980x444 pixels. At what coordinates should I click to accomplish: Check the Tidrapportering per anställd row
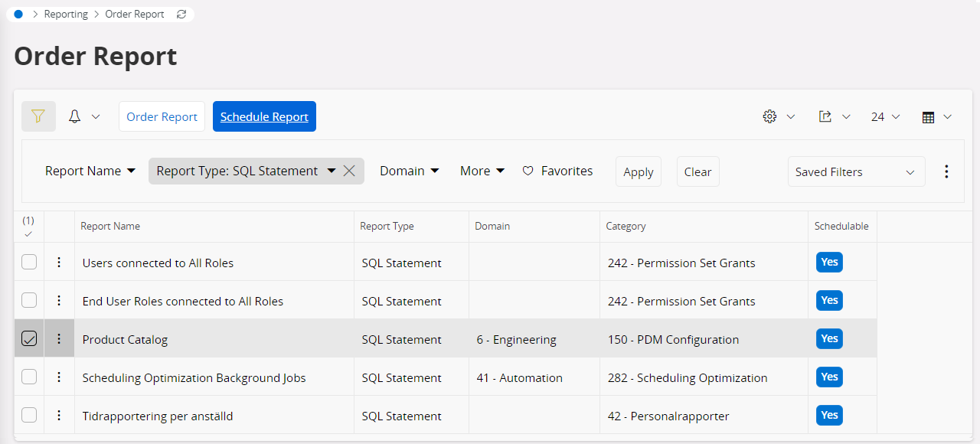click(x=28, y=415)
